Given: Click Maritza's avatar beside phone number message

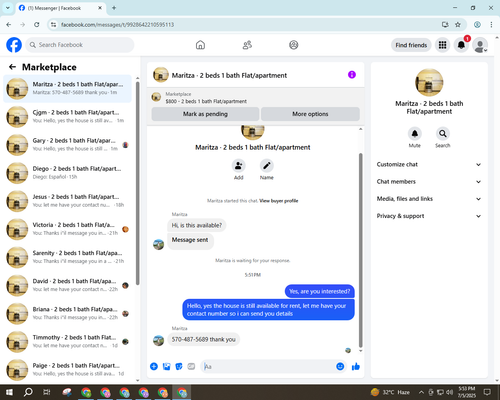Looking at the screenshot, I should (158, 340).
